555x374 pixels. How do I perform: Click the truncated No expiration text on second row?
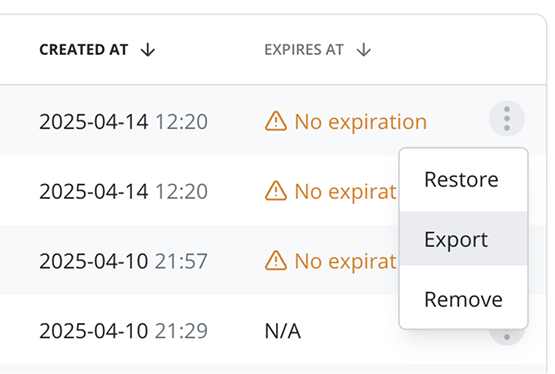pyautogui.click(x=345, y=191)
